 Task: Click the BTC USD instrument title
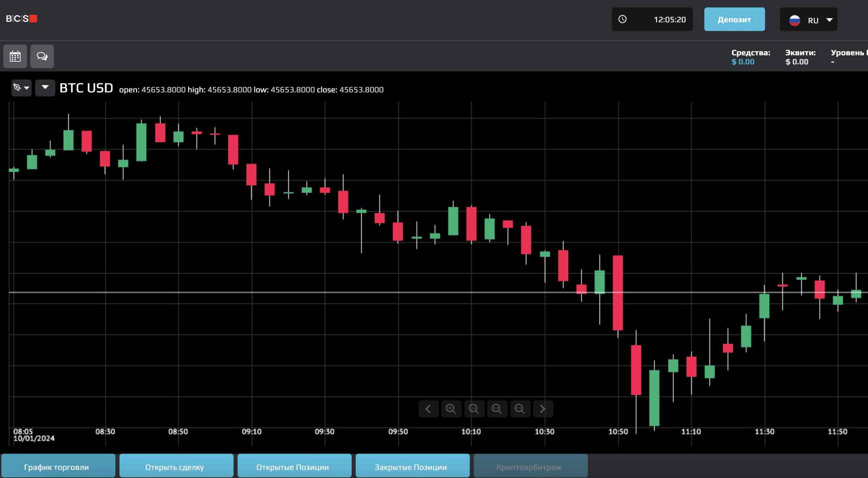point(86,88)
